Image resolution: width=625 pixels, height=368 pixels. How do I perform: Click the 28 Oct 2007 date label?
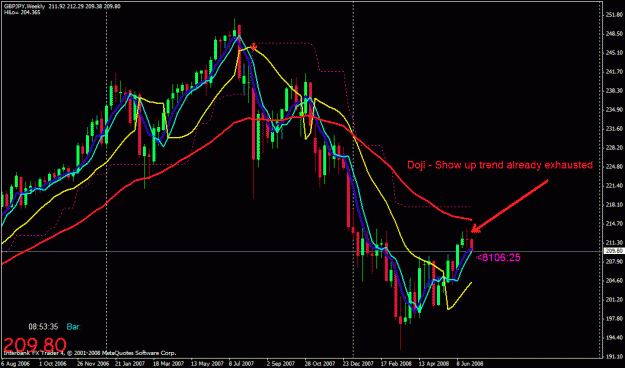coord(320,364)
